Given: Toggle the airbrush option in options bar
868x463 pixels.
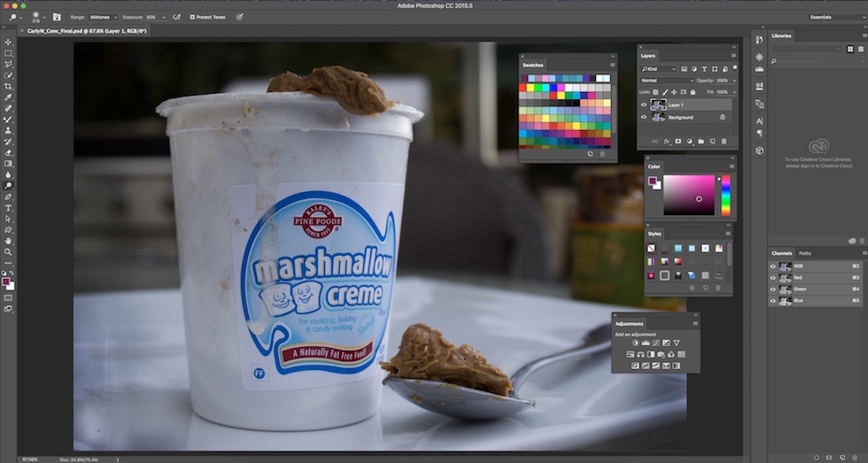Looking at the screenshot, I should coord(177,17).
